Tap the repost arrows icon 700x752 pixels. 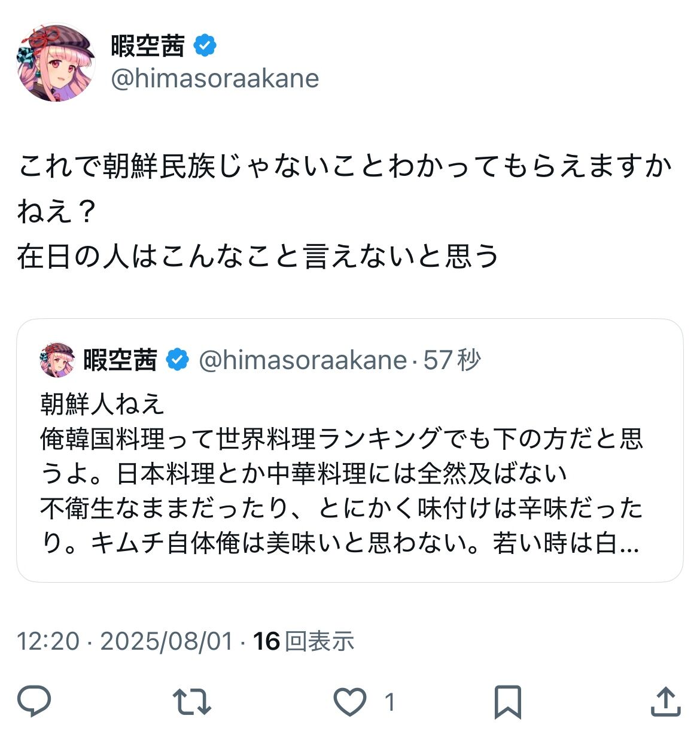tap(191, 701)
